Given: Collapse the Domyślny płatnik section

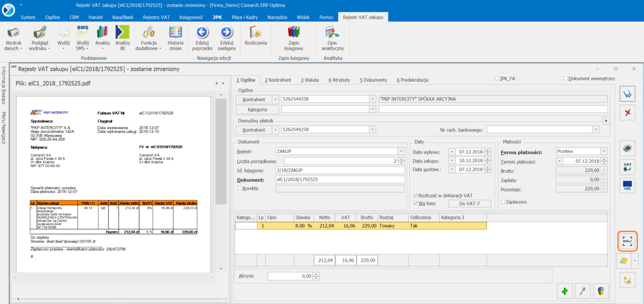Looking at the screenshot, I should tap(606, 121).
